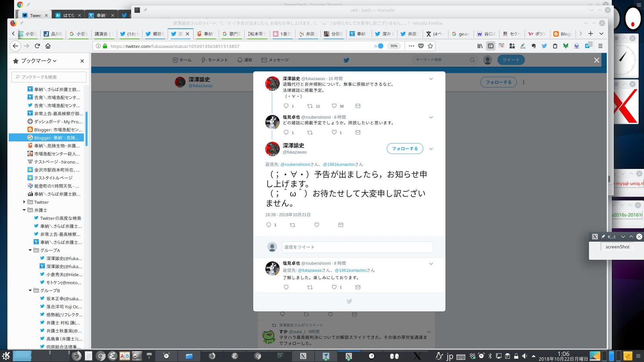Open the chevron menu on the 了解しました reply
The height and width of the screenshot is (362, 644).
click(x=431, y=264)
